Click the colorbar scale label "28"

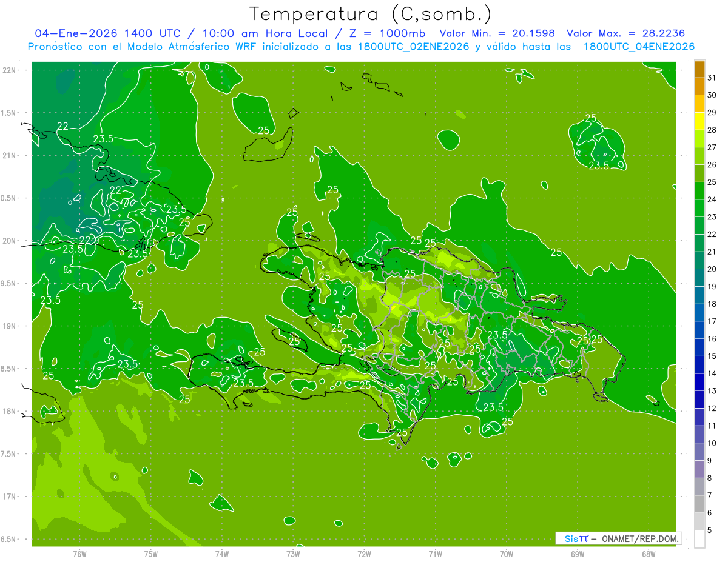coord(712,130)
